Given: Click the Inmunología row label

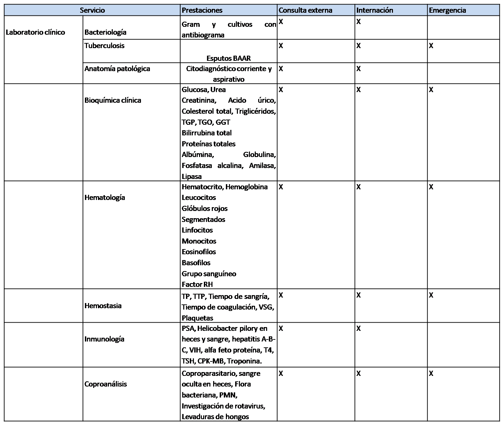Looking at the screenshot, I should point(104,339).
